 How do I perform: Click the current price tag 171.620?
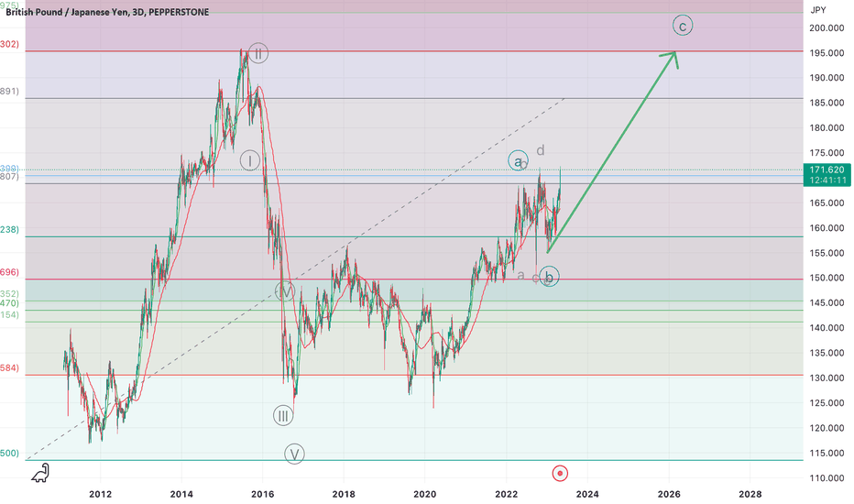point(827,170)
